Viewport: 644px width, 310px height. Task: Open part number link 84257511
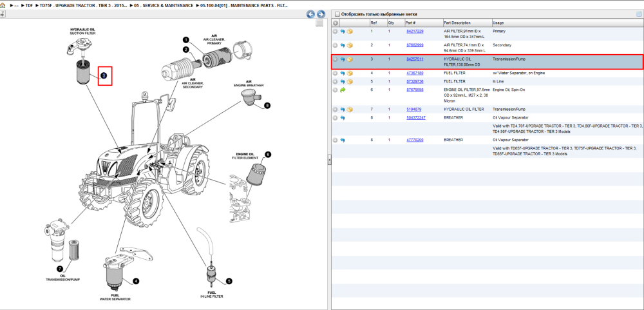tap(415, 59)
